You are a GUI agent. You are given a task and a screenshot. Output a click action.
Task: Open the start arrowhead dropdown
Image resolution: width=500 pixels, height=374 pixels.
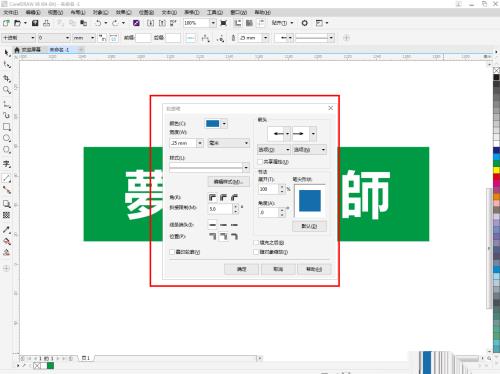[287, 134]
